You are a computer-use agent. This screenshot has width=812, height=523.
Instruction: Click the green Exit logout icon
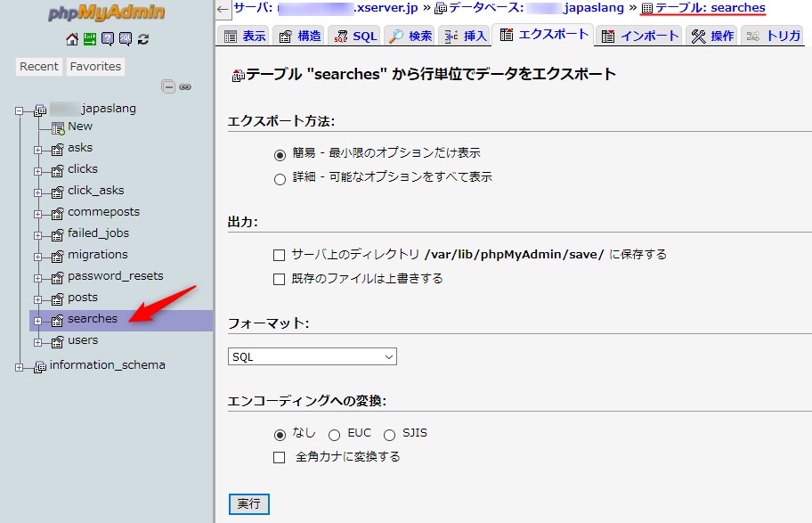tap(90, 39)
